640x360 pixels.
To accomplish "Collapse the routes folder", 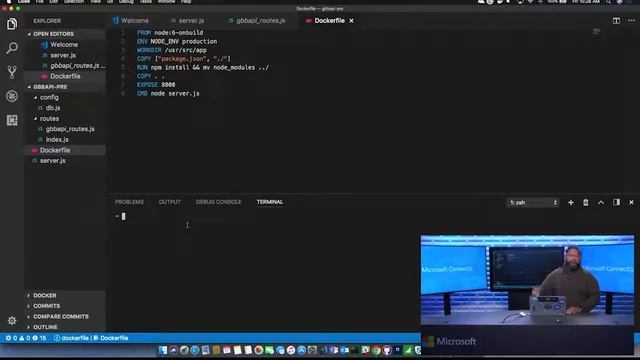I will 49,119.
